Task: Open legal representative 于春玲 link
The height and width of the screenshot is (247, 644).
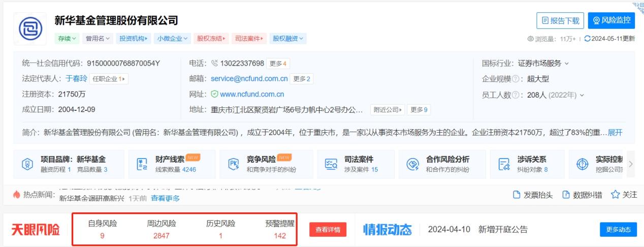Action: pos(76,79)
